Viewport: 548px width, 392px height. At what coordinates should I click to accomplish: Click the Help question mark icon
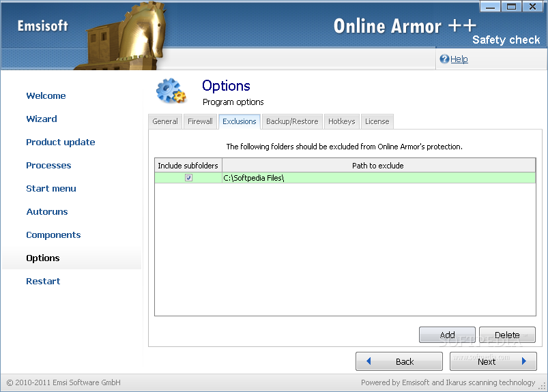point(444,59)
